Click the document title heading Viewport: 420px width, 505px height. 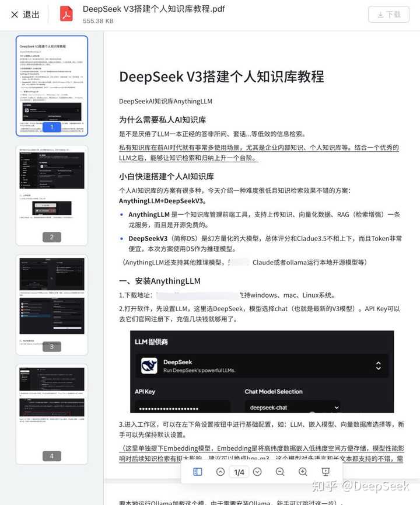pos(222,76)
